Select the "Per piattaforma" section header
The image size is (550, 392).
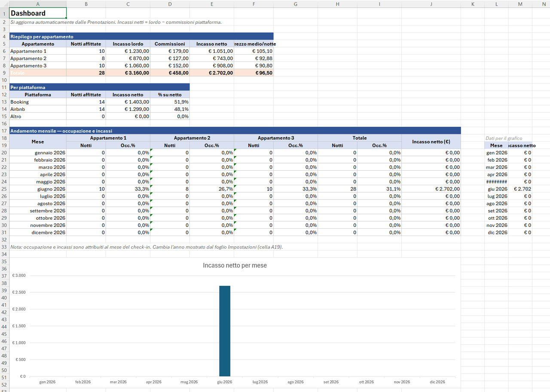click(x=99, y=87)
